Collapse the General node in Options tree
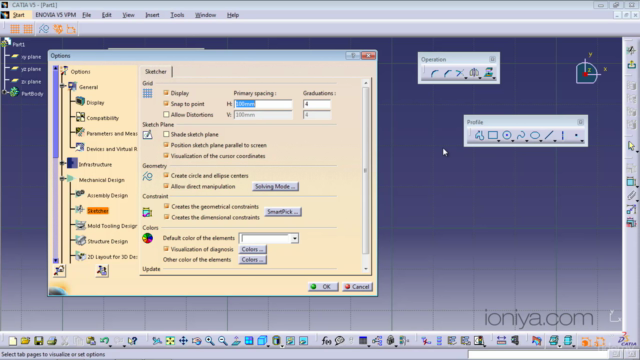The image size is (640, 360). coord(63,86)
